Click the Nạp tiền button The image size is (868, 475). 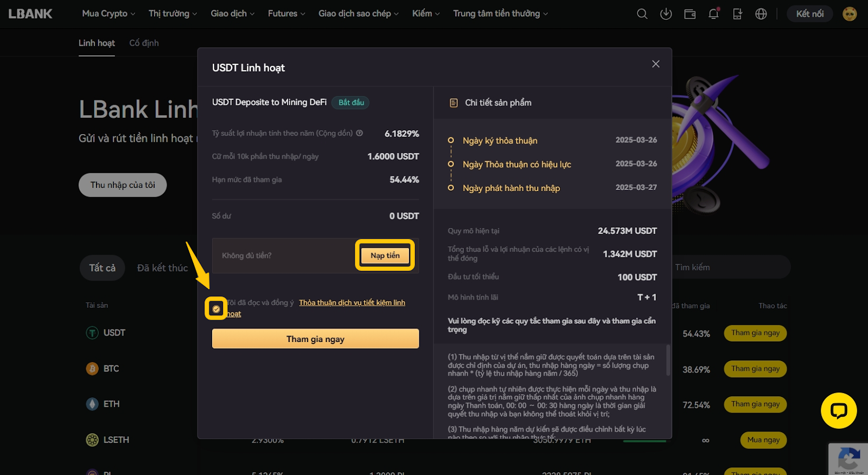point(385,255)
